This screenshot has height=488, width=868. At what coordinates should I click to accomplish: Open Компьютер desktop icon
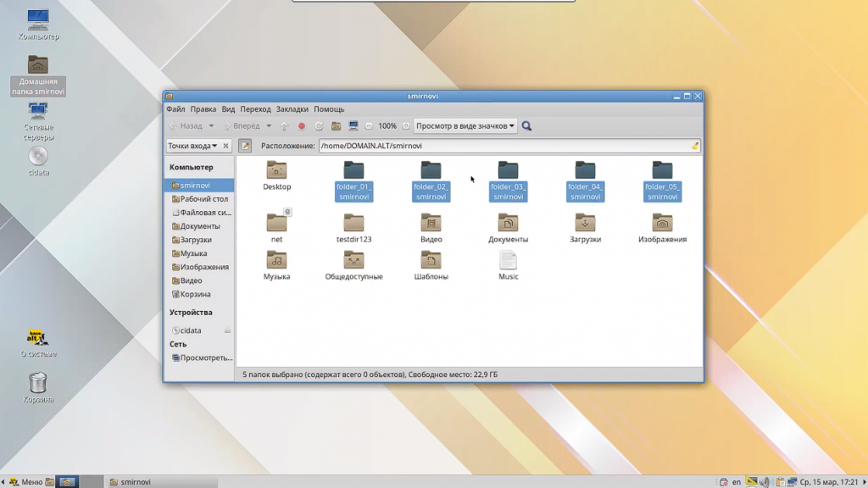tap(38, 25)
